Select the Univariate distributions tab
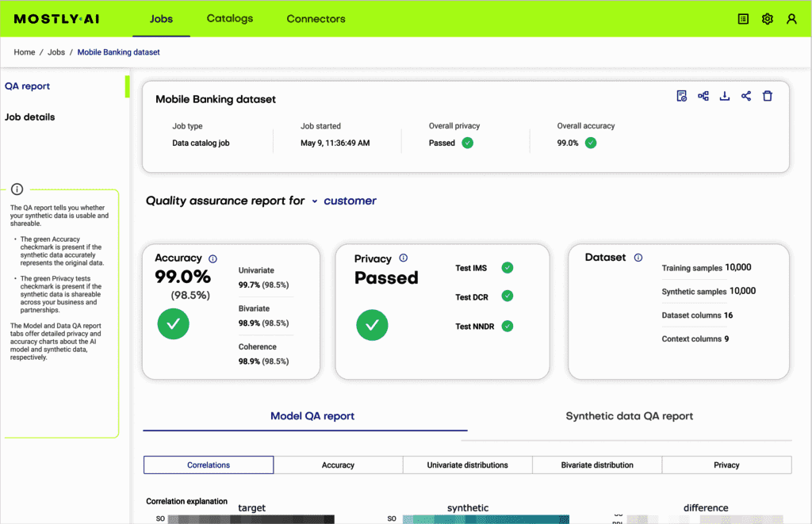 click(467, 465)
